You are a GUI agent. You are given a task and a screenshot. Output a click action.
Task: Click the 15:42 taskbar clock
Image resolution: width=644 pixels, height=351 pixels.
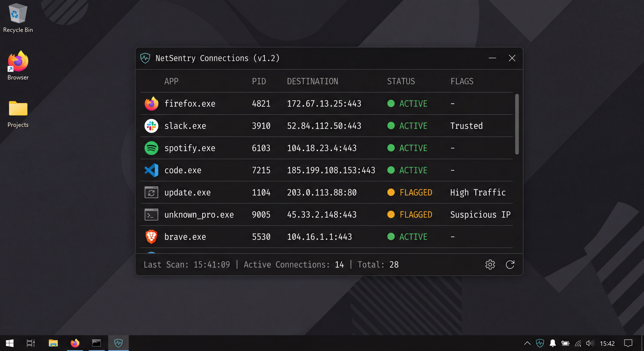coord(607,343)
